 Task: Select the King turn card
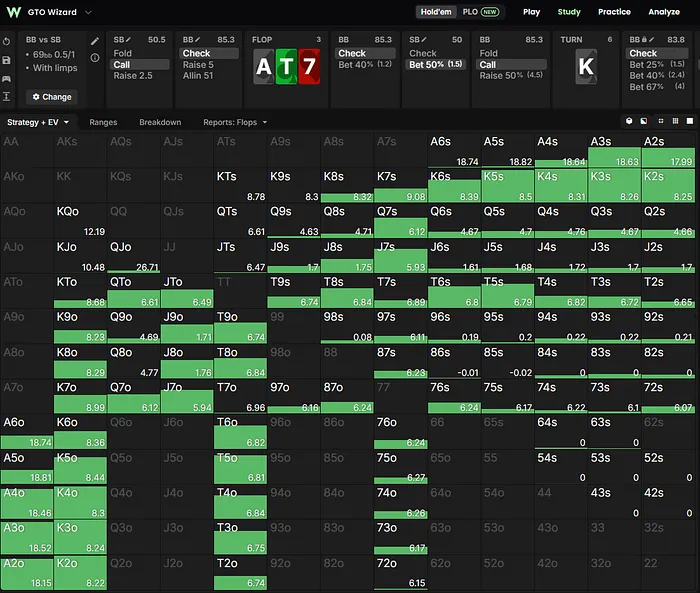(586, 67)
